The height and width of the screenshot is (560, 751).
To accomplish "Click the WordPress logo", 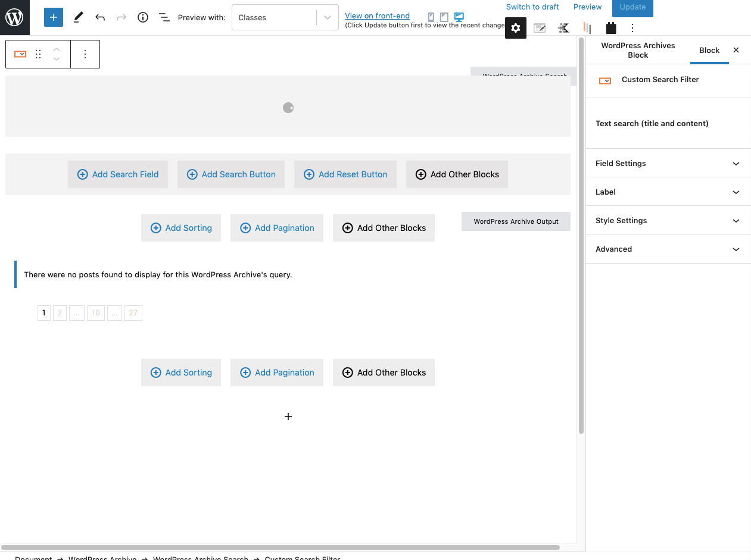I will [x=14, y=17].
